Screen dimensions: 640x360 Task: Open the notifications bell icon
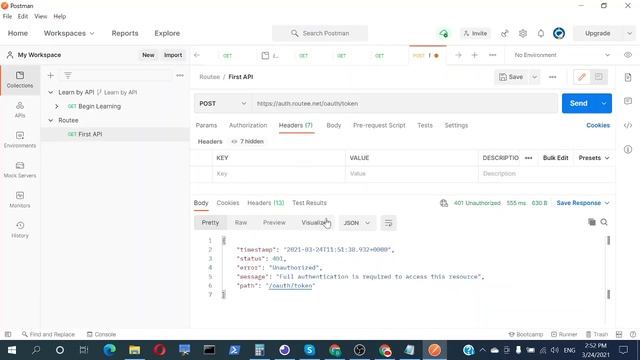click(541, 33)
